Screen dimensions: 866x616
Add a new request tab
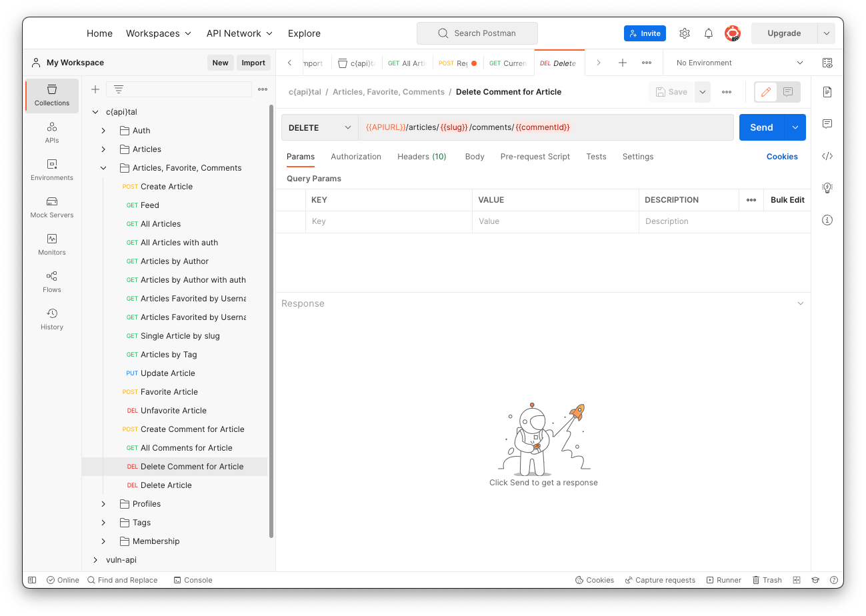pos(623,63)
